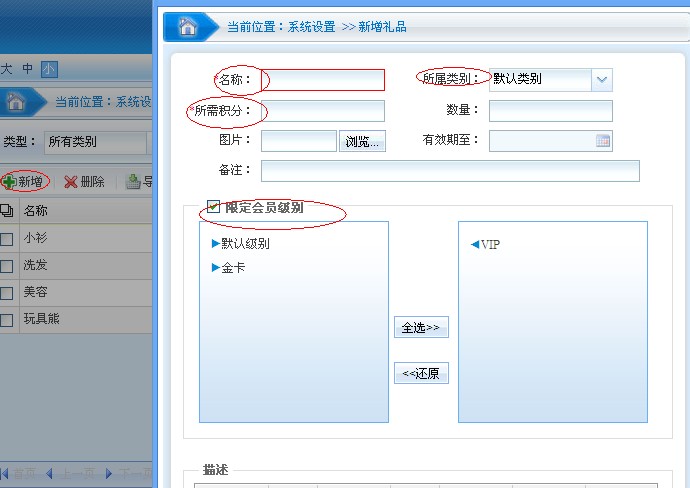This screenshot has height=488, width=690.
Task: Click the <<还原 button
Action: click(421, 373)
